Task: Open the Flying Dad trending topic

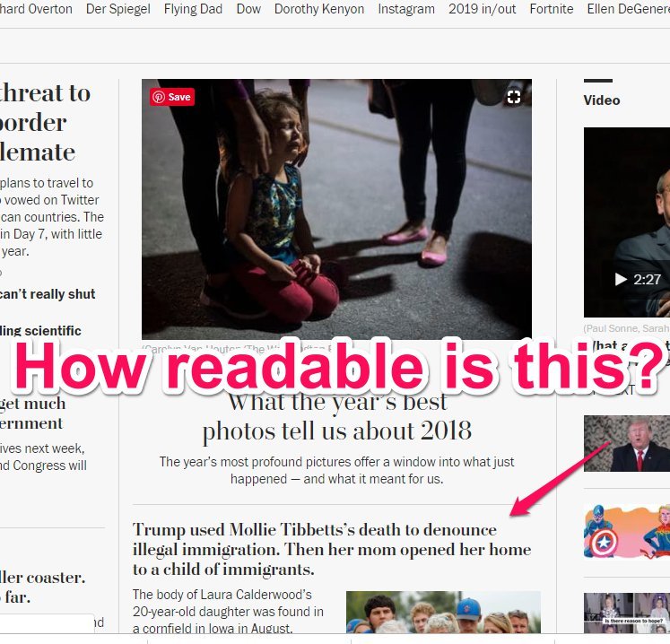Action: pyautogui.click(x=193, y=9)
